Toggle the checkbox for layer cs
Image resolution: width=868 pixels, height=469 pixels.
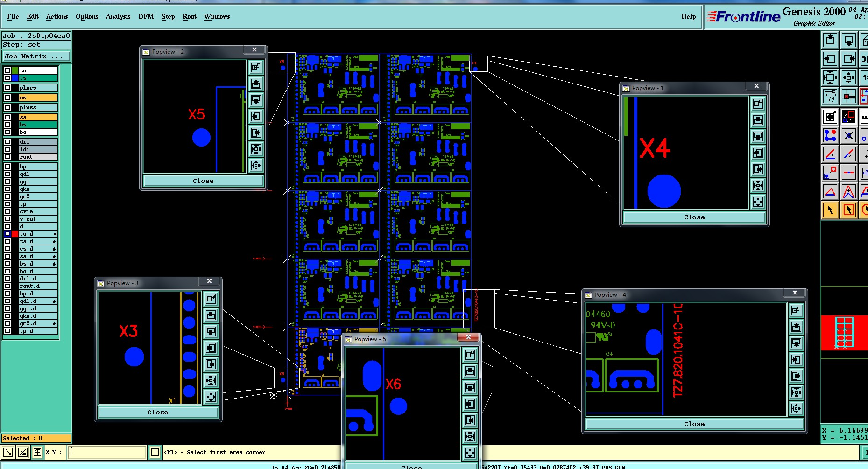click(x=7, y=98)
